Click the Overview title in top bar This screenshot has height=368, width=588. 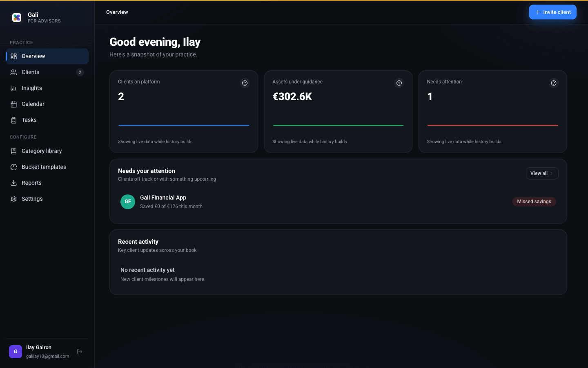pyautogui.click(x=117, y=12)
